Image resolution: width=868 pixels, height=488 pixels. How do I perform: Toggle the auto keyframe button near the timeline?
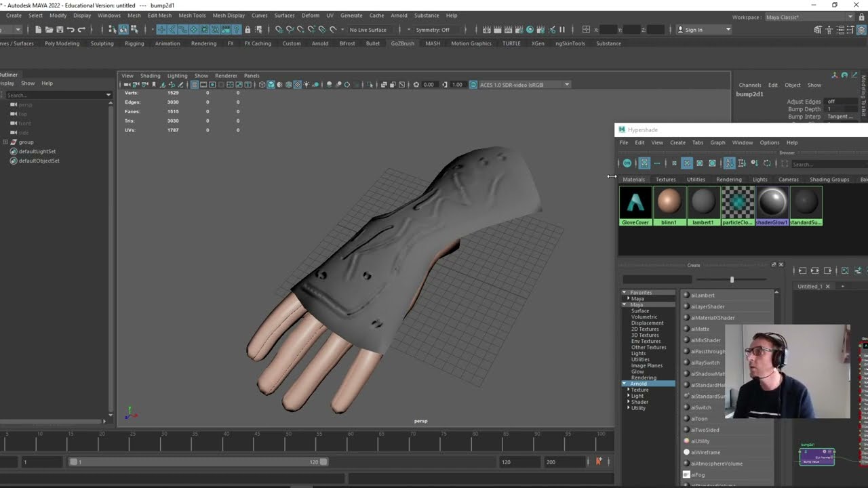pyautogui.click(x=599, y=462)
